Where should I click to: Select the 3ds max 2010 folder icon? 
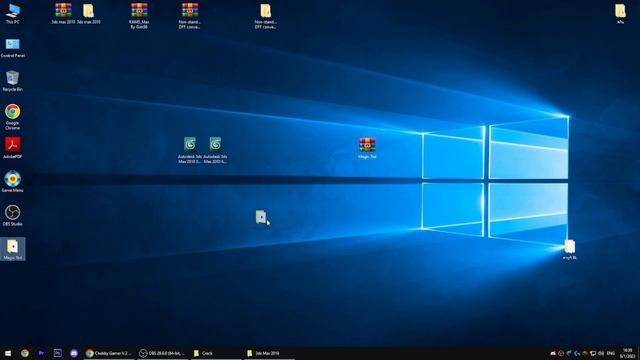(x=89, y=13)
